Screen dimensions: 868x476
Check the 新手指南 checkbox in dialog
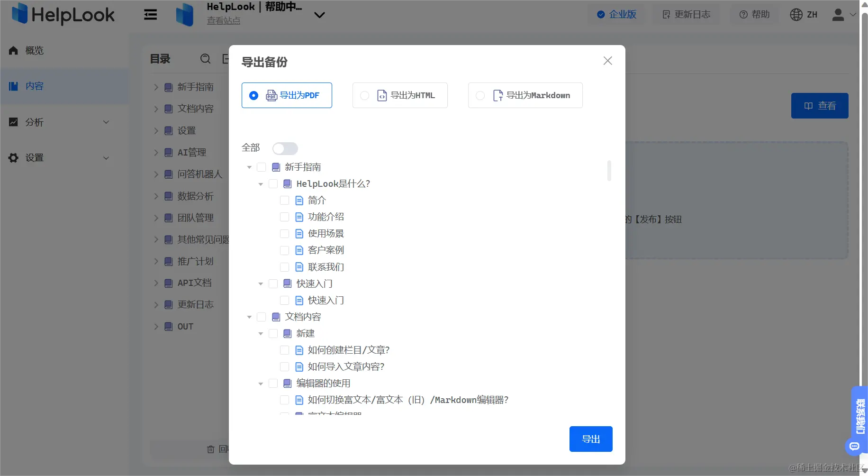[x=261, y=167]
